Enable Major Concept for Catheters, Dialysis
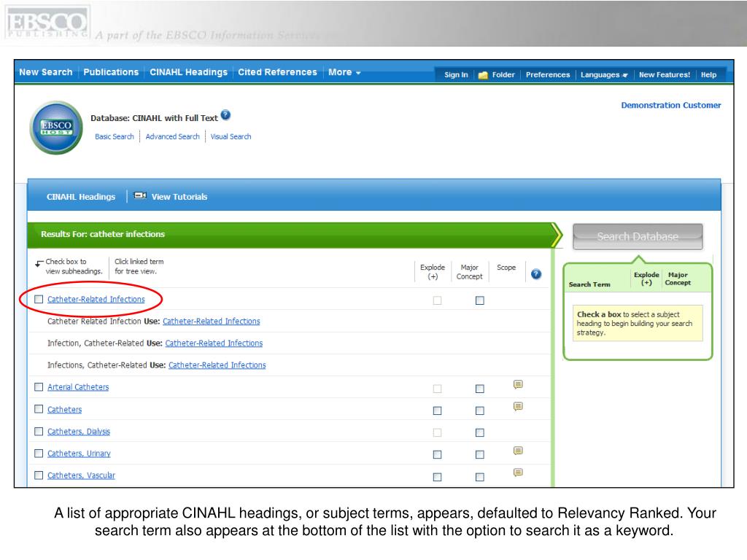Screen dimensions: 747x560 click(x=480, y=432)
